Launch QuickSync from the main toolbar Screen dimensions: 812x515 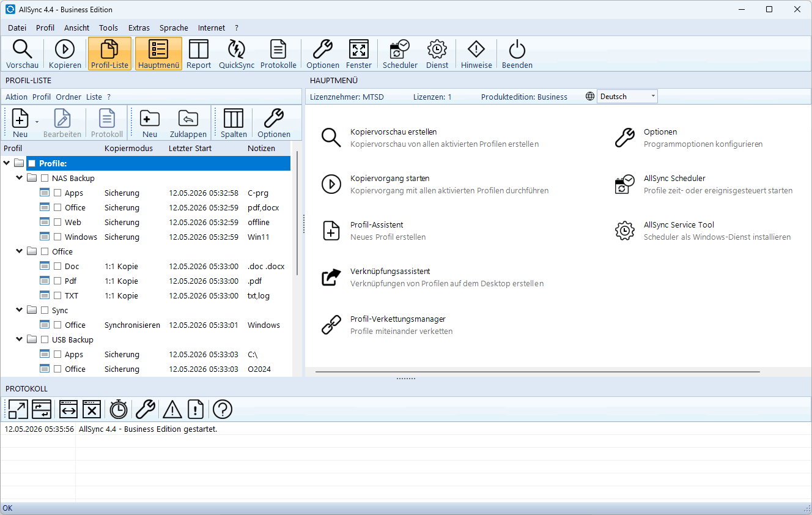click(237, 54)
